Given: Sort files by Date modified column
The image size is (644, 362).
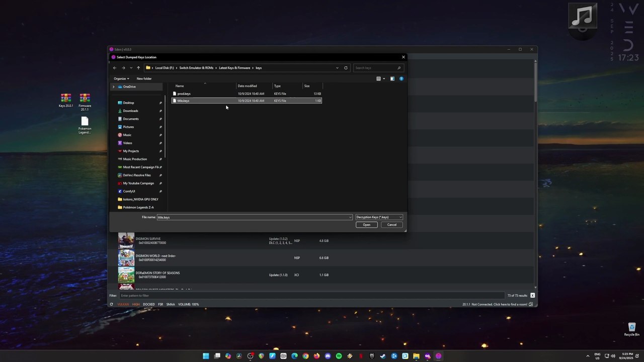Looking at the screenshot, I should click(247, 86).
